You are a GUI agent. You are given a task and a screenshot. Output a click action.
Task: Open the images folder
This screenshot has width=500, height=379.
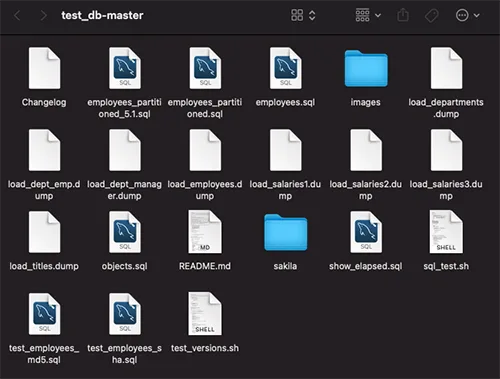pyautogui.click(x=366, y=68)
